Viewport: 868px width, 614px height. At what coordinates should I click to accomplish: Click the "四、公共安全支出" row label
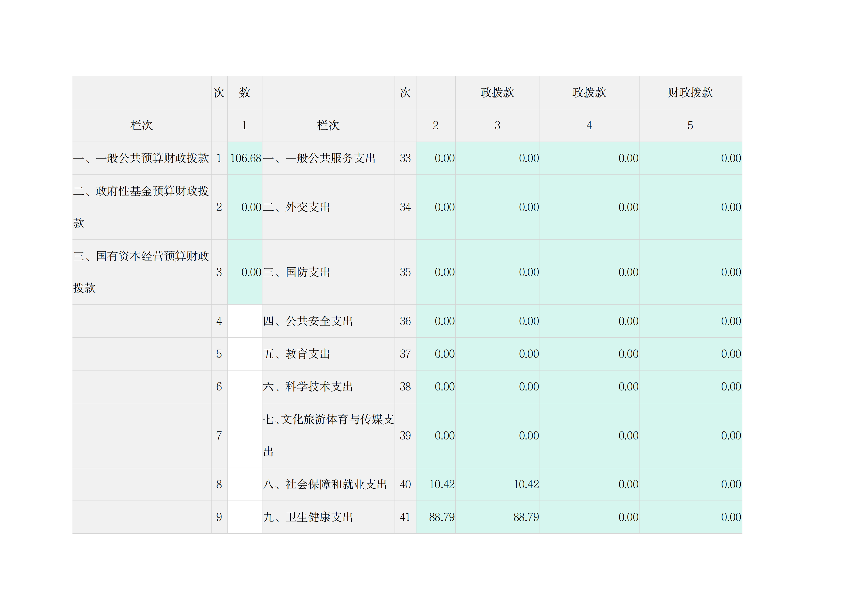click(x=328, y=321)
